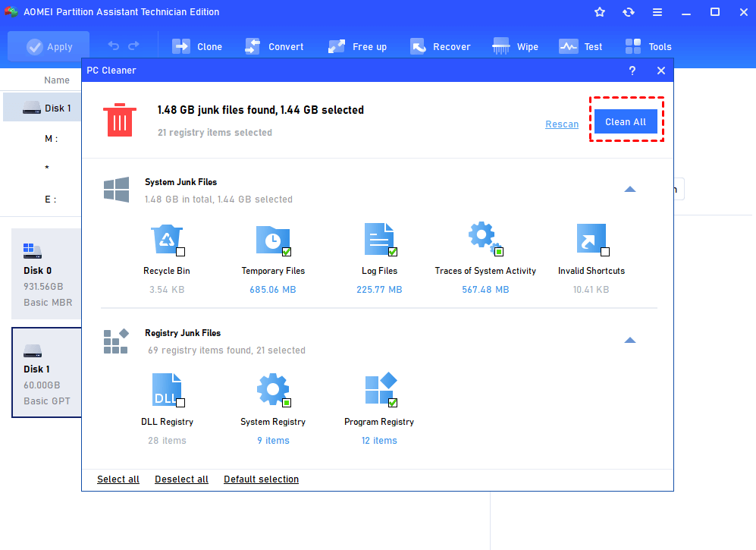Click the Invalid Shortcuts label
Image resolution: width=756 pixels, height=550 pixels.
coord(591,271)
